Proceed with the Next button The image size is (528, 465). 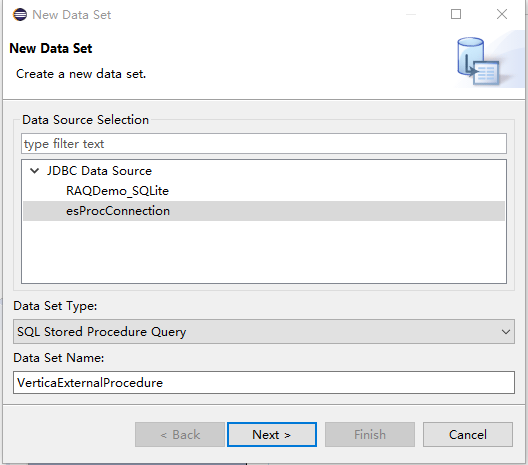pos(272,435)
